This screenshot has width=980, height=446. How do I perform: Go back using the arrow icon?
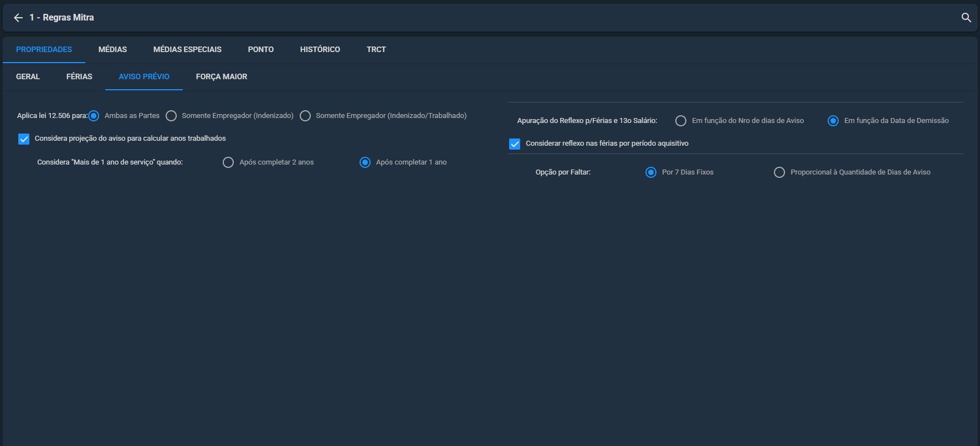coord(18,18)
